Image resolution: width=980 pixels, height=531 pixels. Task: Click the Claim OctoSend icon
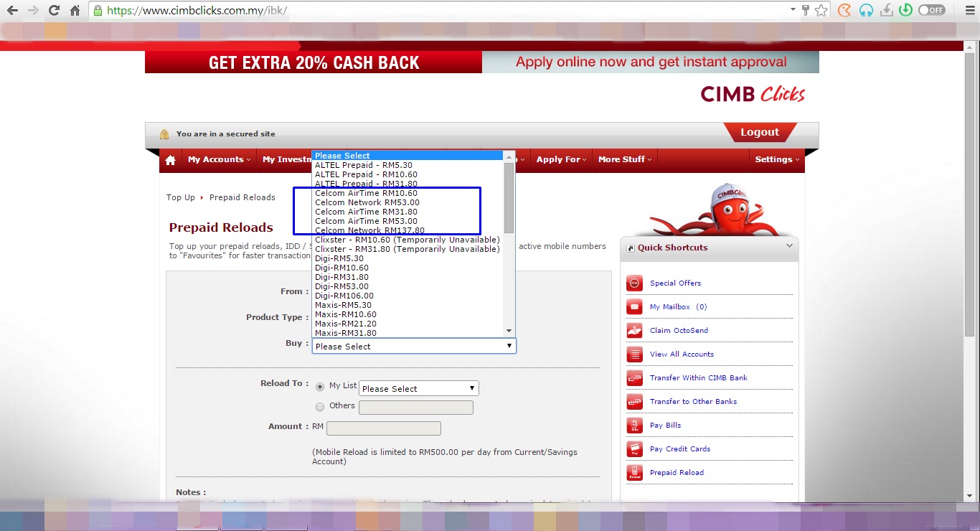(634, 331)
